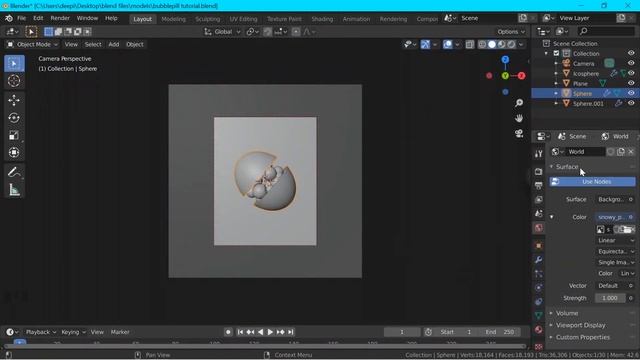Open the Equirectangular projection dropdown
640x360 pixels.
616,251
